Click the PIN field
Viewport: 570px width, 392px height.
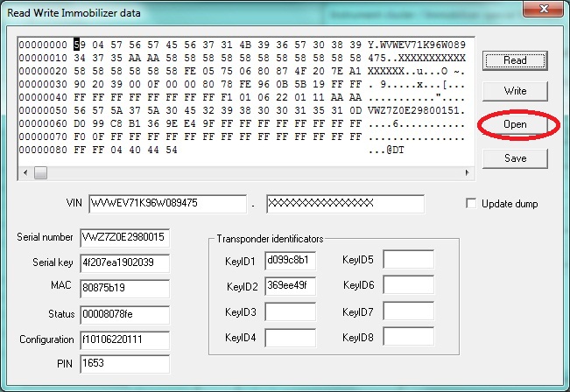[x=123, y=362]
